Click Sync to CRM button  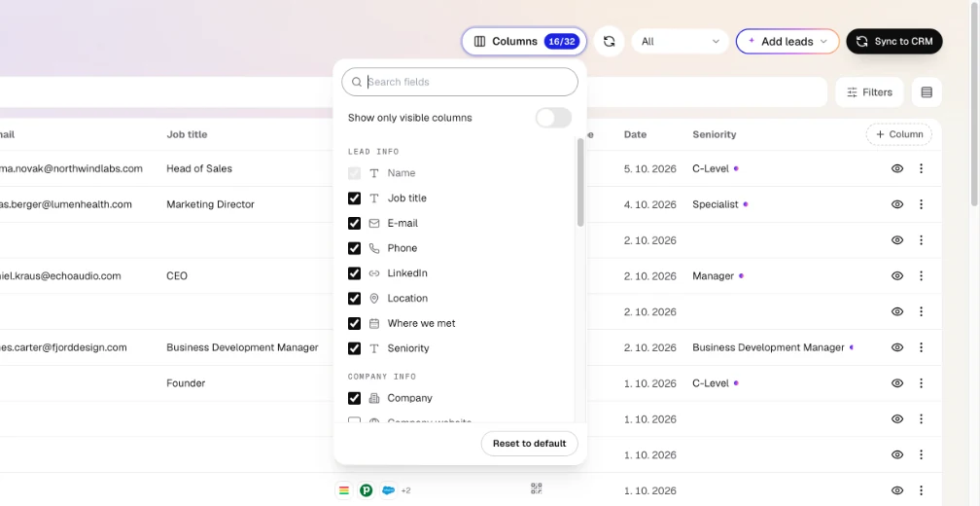coord(894,41)
